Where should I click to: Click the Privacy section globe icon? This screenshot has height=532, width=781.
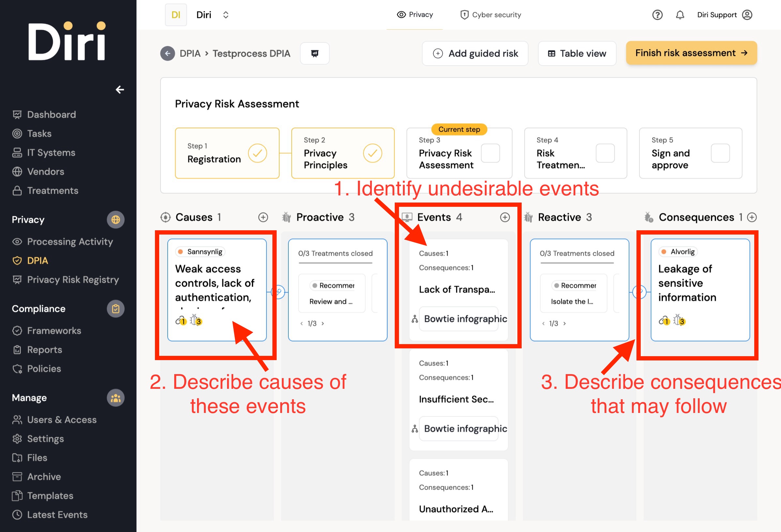pyautogui.click(x=115, y=220)
